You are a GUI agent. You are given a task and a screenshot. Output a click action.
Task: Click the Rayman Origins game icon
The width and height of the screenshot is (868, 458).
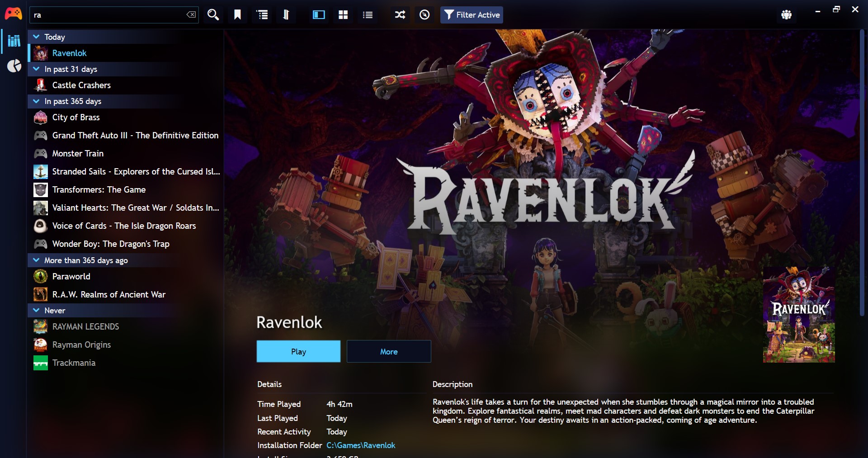point(41,345)
